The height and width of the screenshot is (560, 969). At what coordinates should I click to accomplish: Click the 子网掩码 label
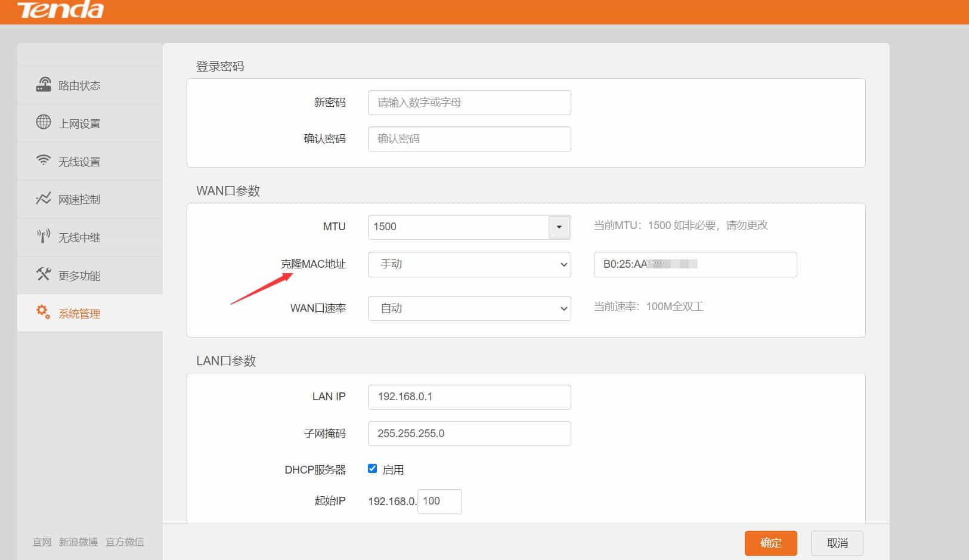[324, 434]
